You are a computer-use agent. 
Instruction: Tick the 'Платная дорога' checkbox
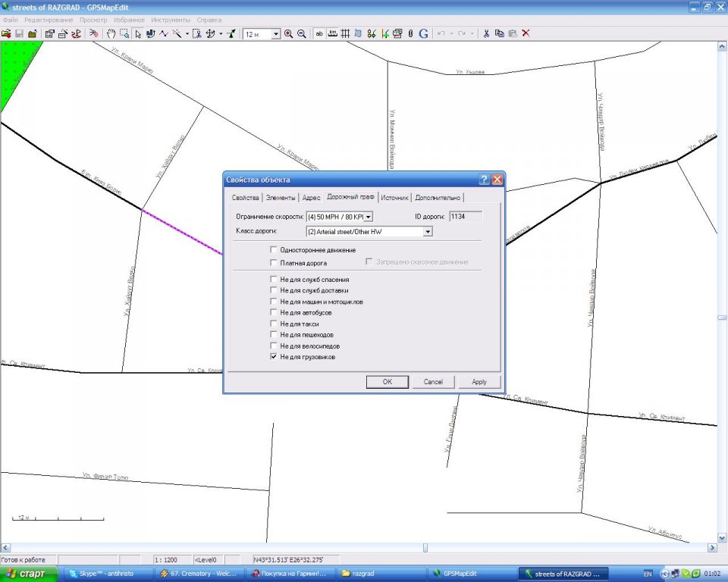click(x=274, y=263)
